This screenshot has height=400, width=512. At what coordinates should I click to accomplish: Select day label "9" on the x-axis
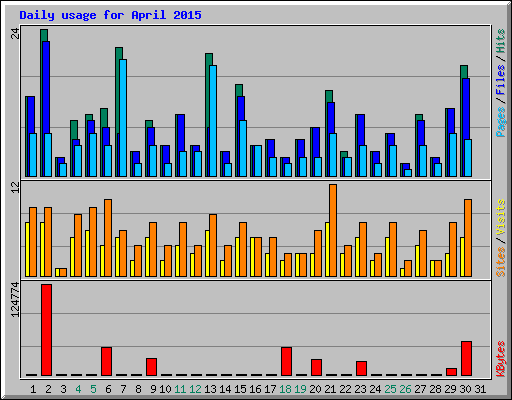point(153,389)
